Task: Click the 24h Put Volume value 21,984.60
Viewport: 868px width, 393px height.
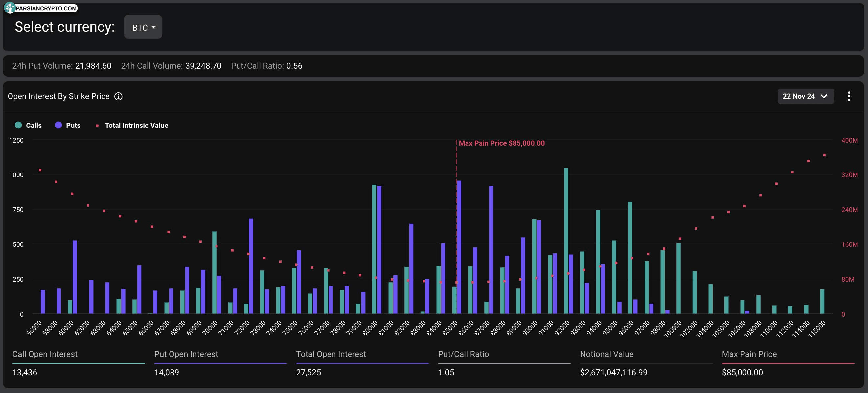Action: (93, 66)
